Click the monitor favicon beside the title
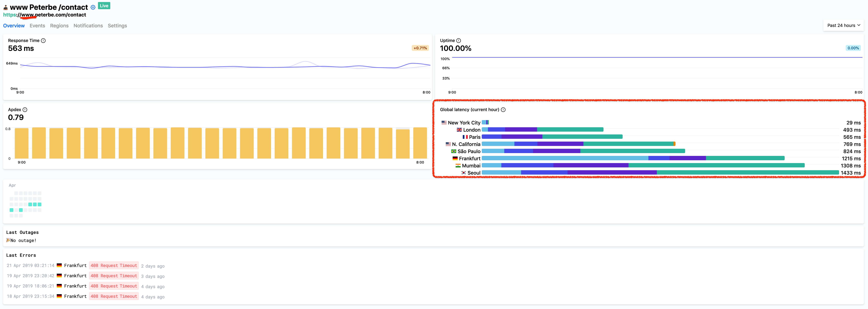The image size is (868, 309). click(x=5, y=7)
